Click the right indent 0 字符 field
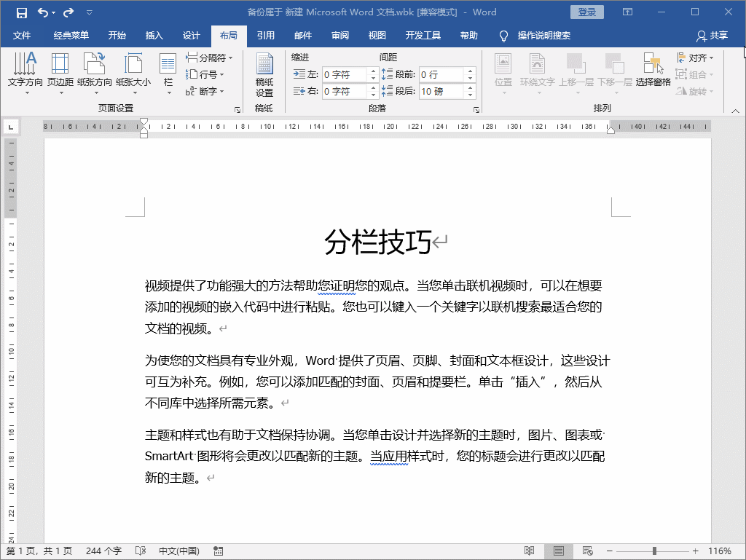746x560 pixels. pos(345,91)
